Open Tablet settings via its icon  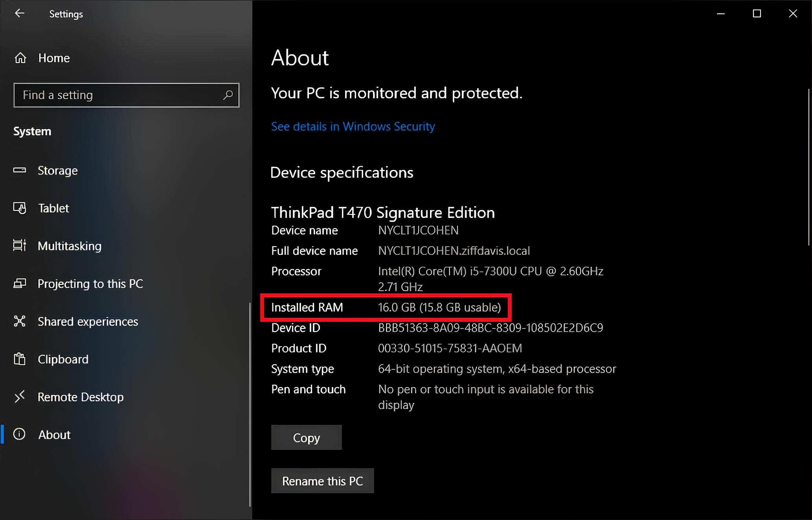(20, 208)
